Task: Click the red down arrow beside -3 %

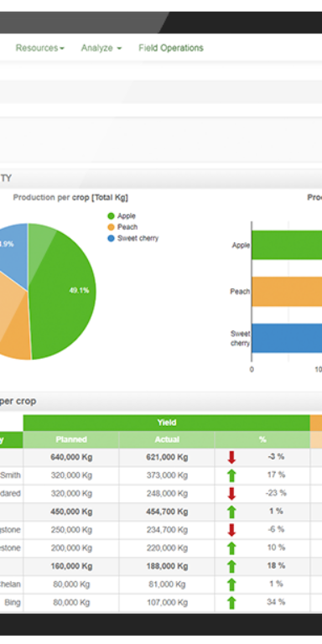Action: coord(231,457)
